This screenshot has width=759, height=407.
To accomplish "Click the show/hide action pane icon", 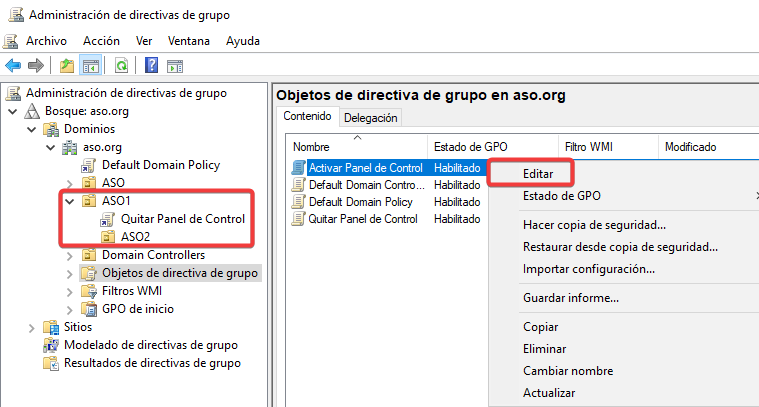I will pos(175,66).
